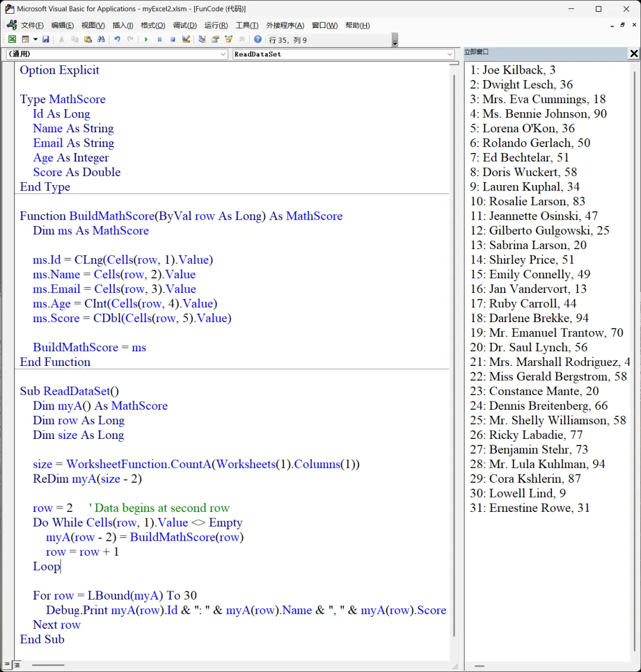Click the Immediate window vertical scrollbar

click(x=634, y=360)
